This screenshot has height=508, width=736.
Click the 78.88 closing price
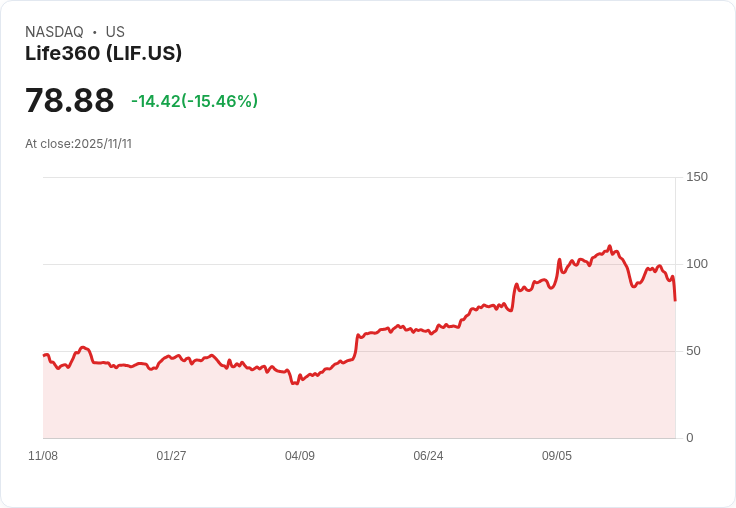pos(69,101)
